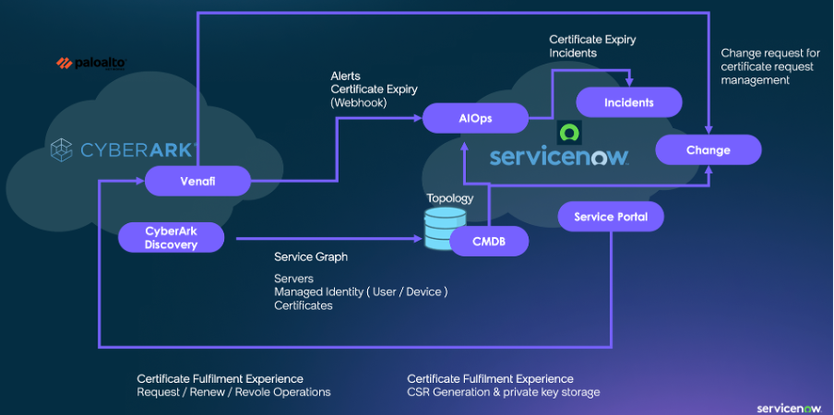Viewport: 834px width, 415px height.
Task: Click the '(Webhook)' label
Action: [358, 103]
